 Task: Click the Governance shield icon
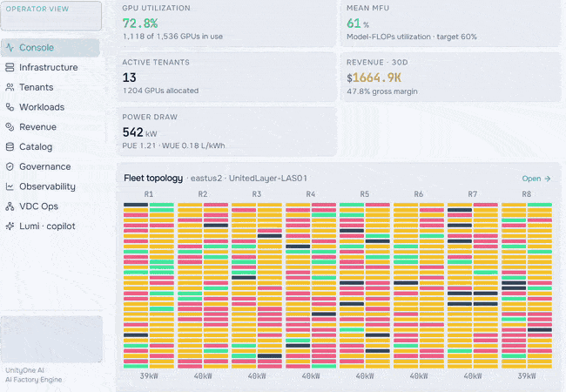tap(10, 166)
